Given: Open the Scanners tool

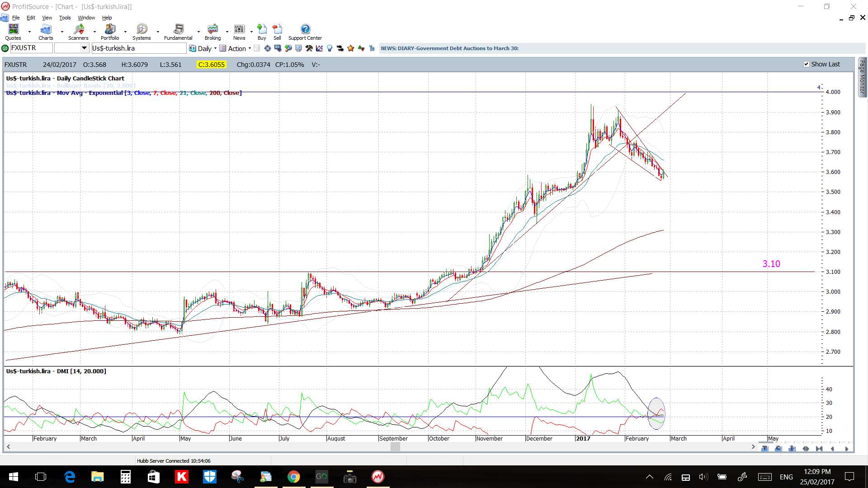Looking at the screenshot, I should click(78, 32).
